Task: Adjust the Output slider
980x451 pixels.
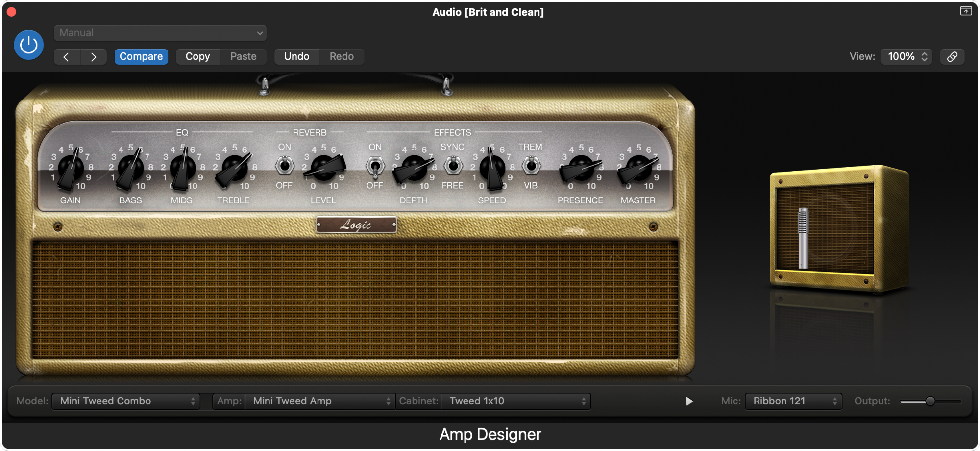Action: (930, 401)
